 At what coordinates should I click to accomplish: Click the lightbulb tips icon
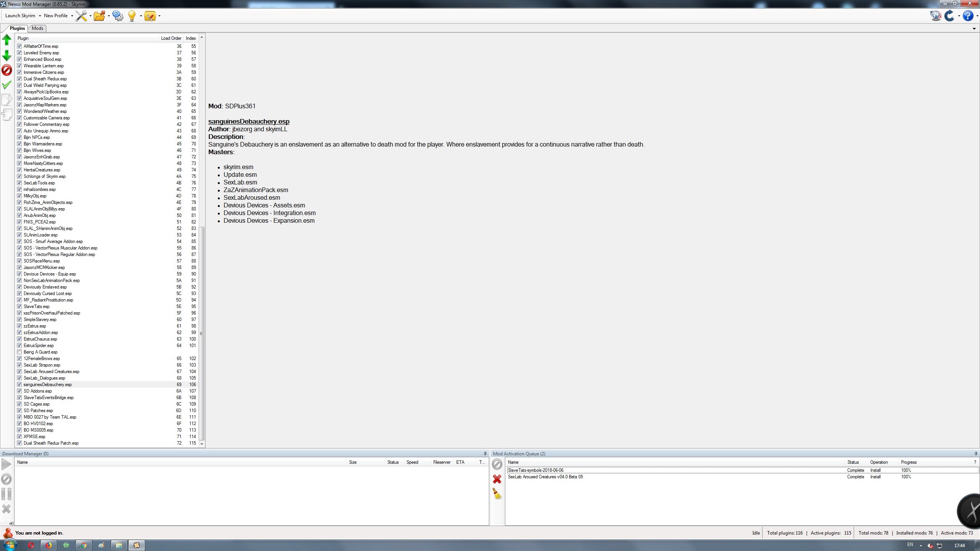coord(132,16)
